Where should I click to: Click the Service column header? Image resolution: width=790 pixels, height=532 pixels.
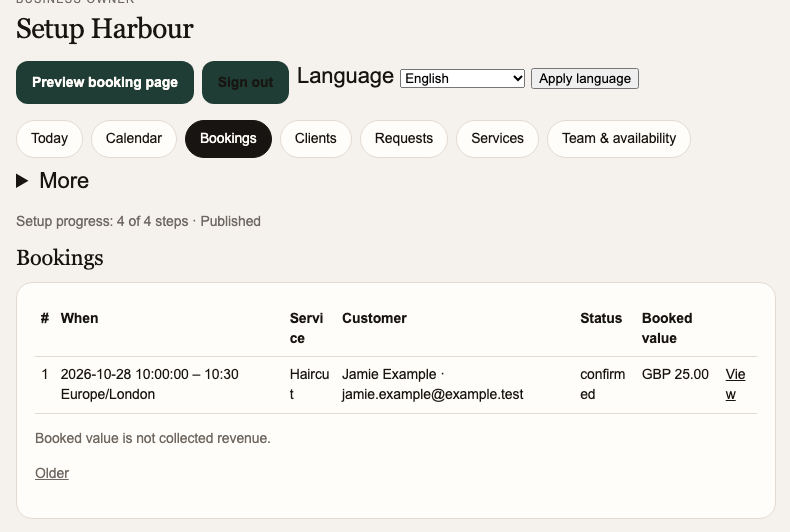(306, 328)
